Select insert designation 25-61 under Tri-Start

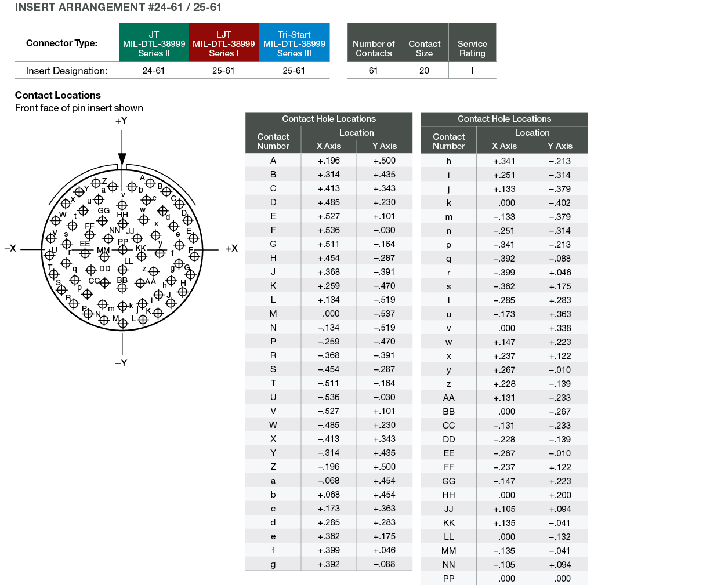[294, 71]
